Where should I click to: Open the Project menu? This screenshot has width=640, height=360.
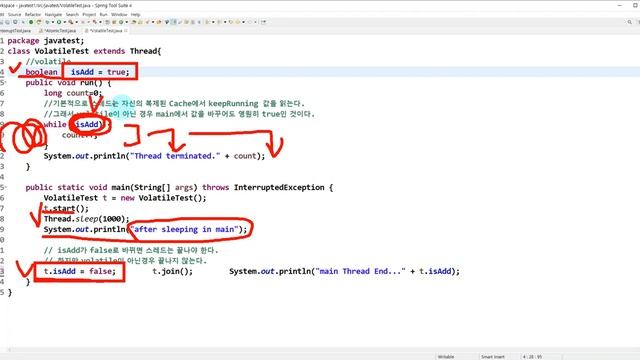pos(89,14)
